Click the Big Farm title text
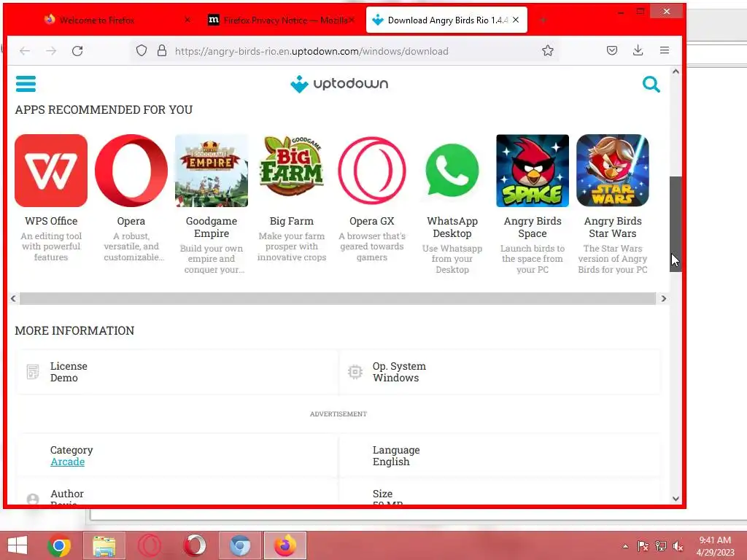747x560 pixels. pyautogui.click(x=292, y=221)
